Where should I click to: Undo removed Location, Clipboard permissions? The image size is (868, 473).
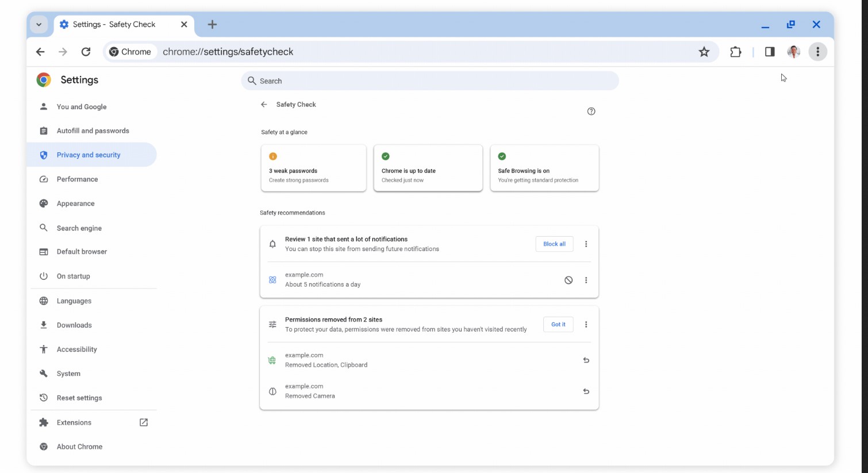[x=586, y=360]
